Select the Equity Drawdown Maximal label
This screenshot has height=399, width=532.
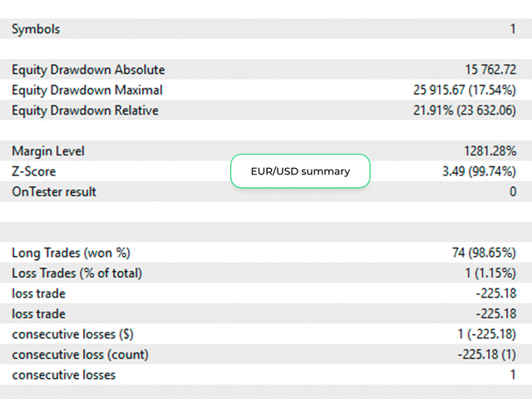click(x=87, y=91)
